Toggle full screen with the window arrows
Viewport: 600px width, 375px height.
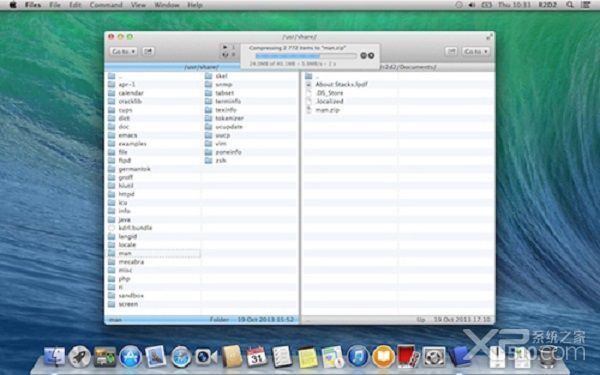[489, 37]
